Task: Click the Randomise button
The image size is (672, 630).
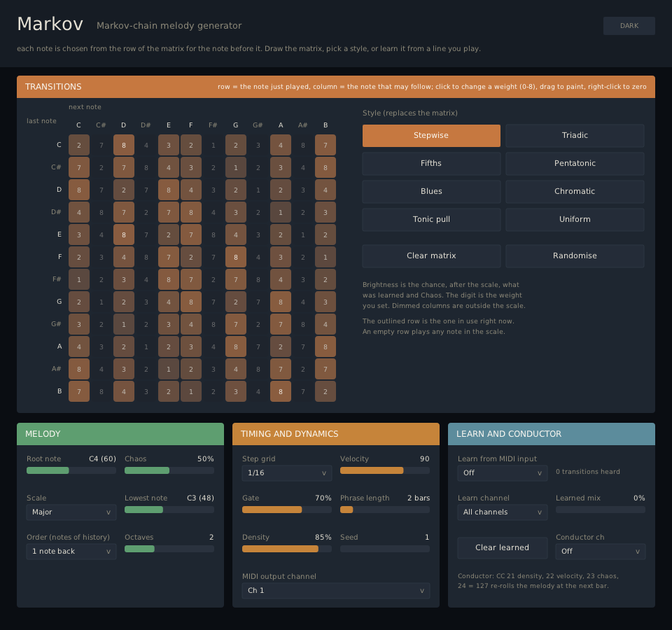Action: pyautogui.click(x=575, y=256)
